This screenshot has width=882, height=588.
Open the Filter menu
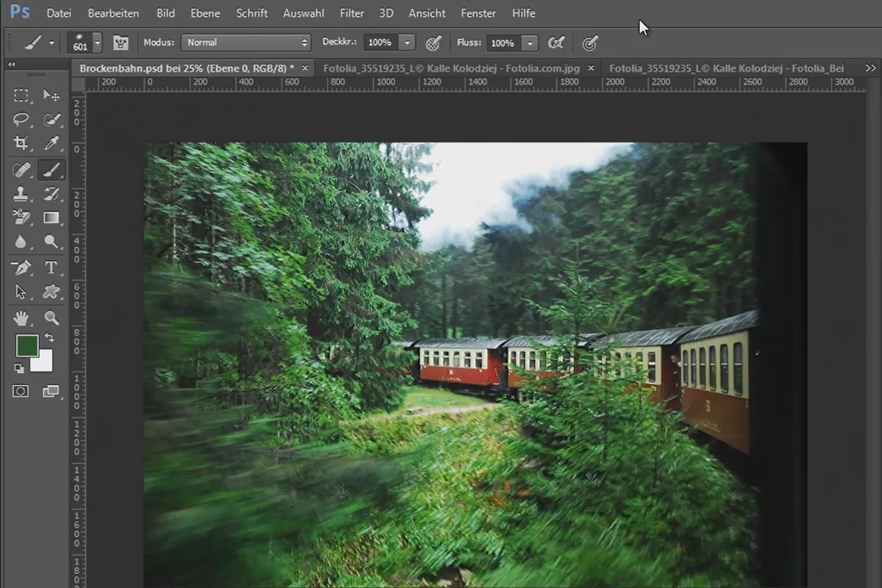352,13
